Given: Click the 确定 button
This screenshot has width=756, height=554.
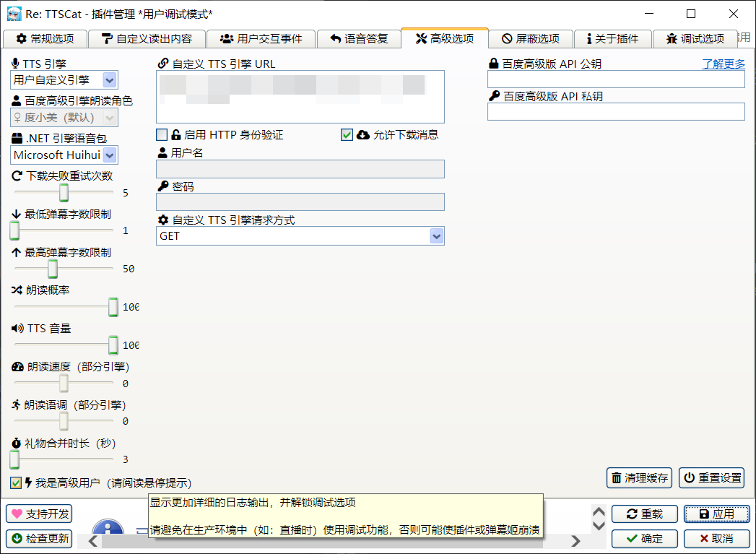Looking at the screenshot, I should (x=645, y=539).
